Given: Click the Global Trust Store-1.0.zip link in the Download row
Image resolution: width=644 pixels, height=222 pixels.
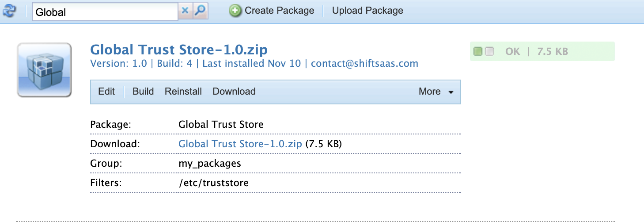Looking at the screenshot, I should tap(240, 144).
